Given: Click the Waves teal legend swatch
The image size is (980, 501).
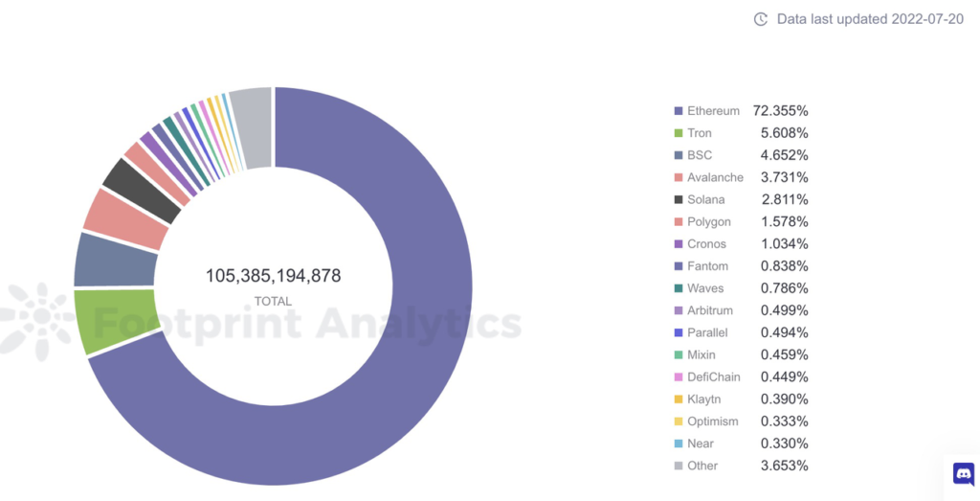Looking at the screenshot, I should pos(679,288).
